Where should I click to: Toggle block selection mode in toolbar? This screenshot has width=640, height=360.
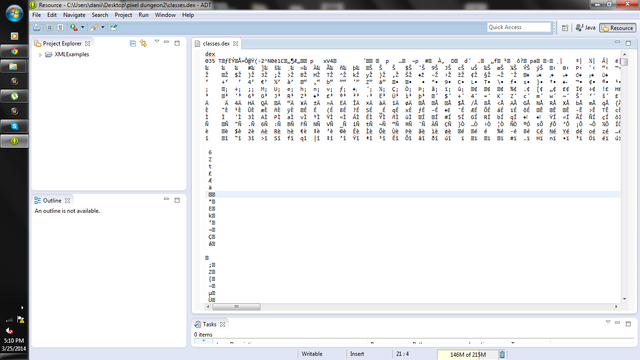point(49,27)
